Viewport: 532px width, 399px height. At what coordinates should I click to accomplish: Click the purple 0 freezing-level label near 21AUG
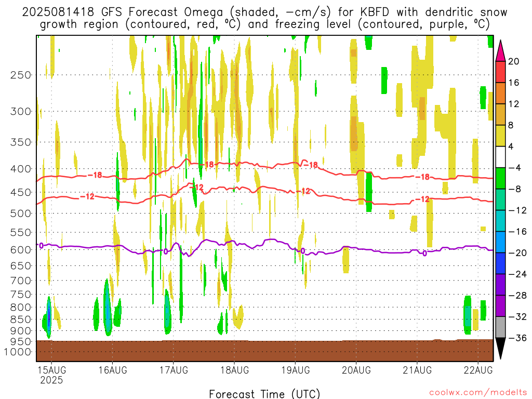click(424, 253)
